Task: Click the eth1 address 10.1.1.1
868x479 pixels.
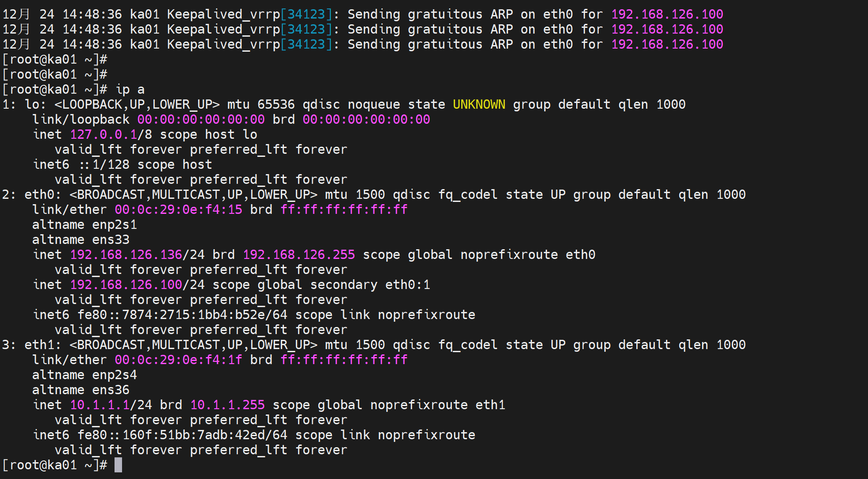Action: pos(99,405)
